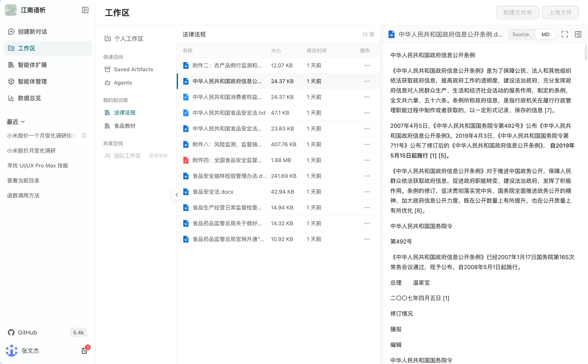Sort by 大小 column header
The width and height of the screenshot is (588, 364).
click(x=276, y=50)
